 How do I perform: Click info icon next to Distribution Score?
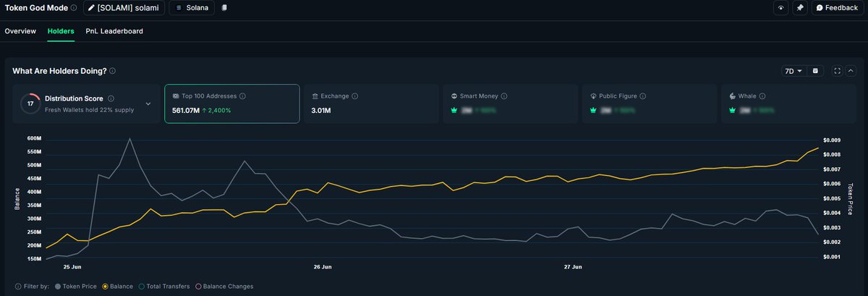tap(111, 98)
